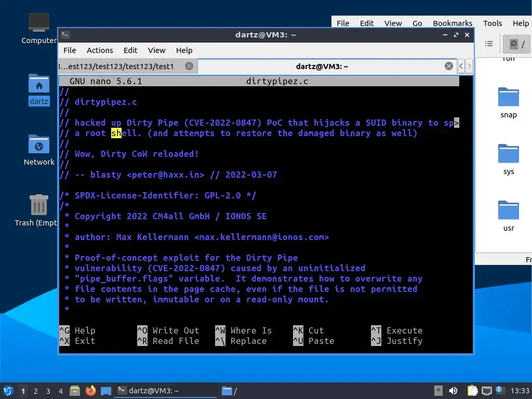Open the update notifier tray icon
Image resolution: width=532 pixels, height=399 pixels.
pos(500,390)
